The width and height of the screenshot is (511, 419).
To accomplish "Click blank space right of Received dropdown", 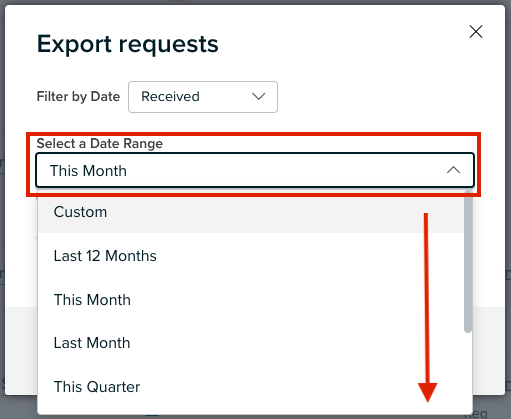I will tap(373, 97).
